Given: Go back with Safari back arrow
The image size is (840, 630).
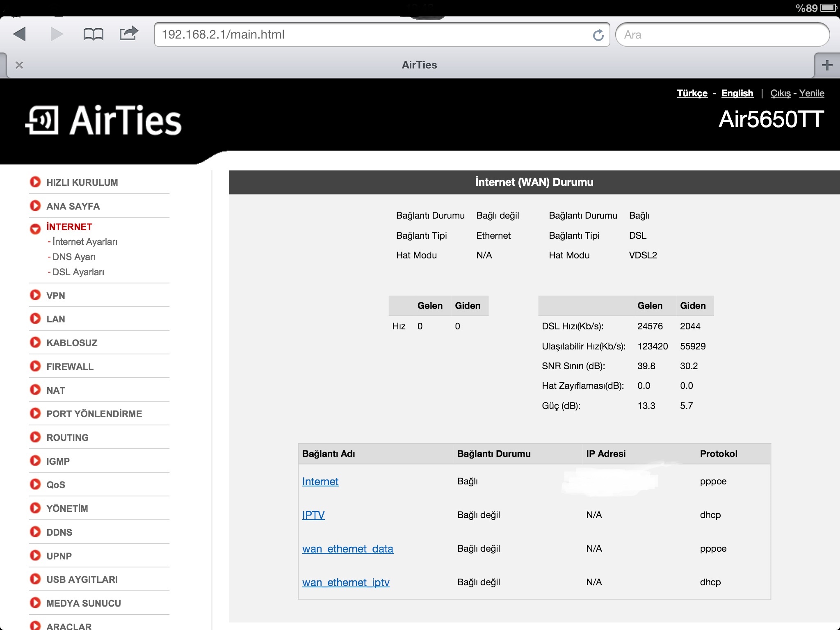Looking at the screenshot, I should point(19,34).
